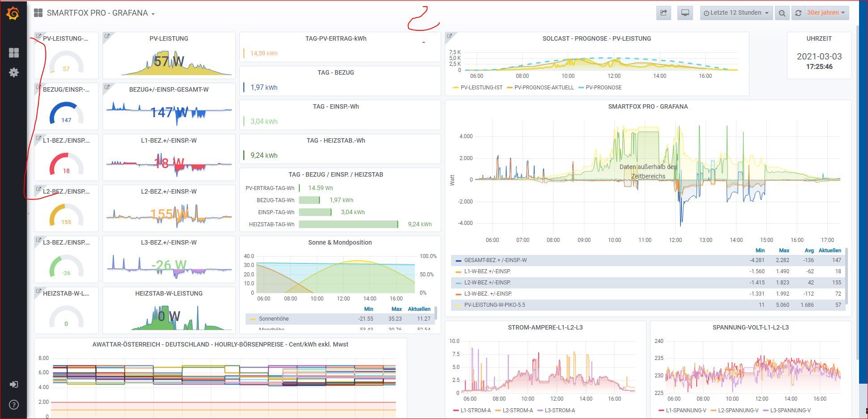Open the link icon on the PV-LEISTUNG graph panel
The height and width of the screenshot is (419, 868).
(107, 36)
